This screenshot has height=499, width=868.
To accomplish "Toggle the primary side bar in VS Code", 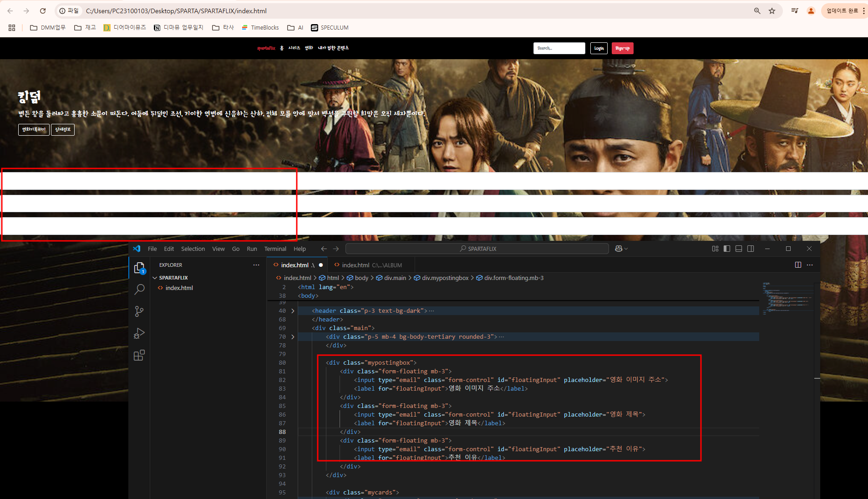I will 727,249.
